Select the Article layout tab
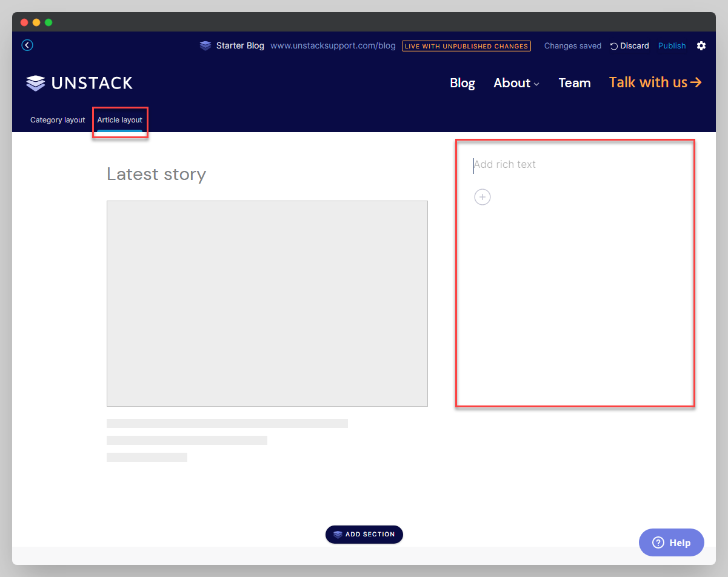 click(x=120, y=119)
